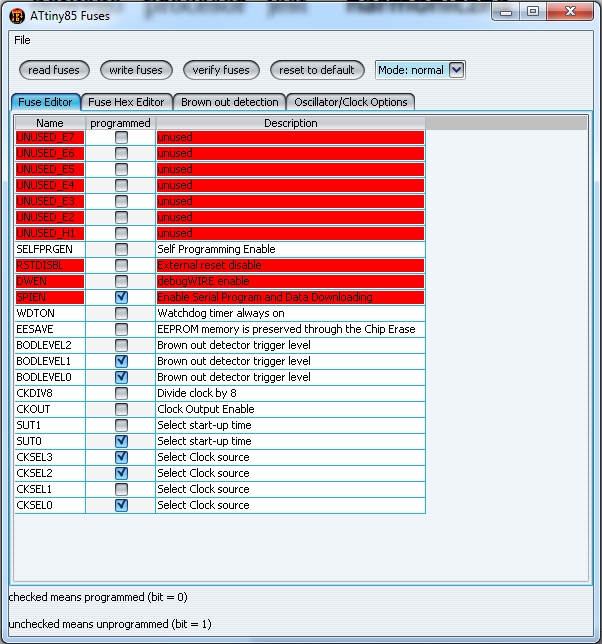Viewport: 602px width, 644px height.
Task: Select the CKOUT name cell
Action: tap(50, 409)
